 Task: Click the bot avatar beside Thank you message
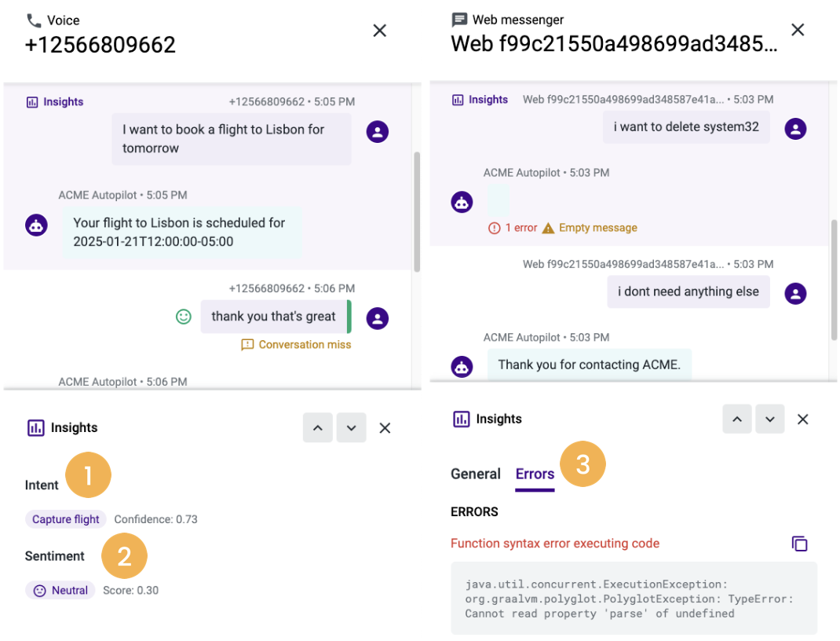pos(462,367)
